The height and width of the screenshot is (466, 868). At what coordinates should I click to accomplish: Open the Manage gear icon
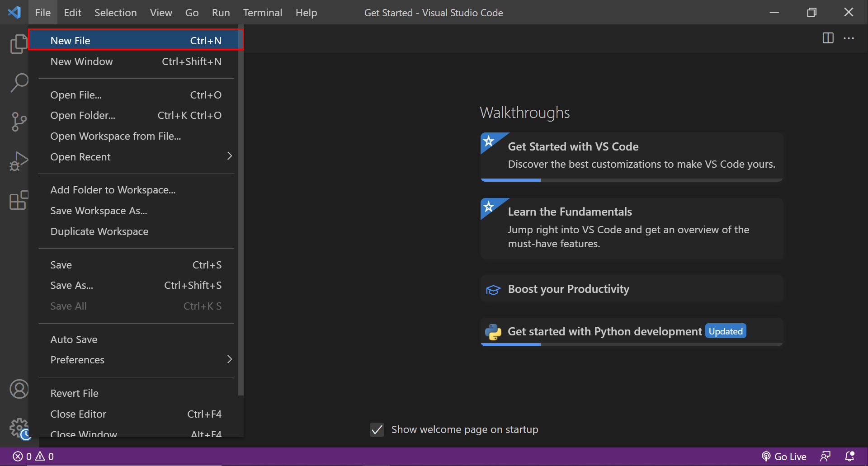coord(19,428)
